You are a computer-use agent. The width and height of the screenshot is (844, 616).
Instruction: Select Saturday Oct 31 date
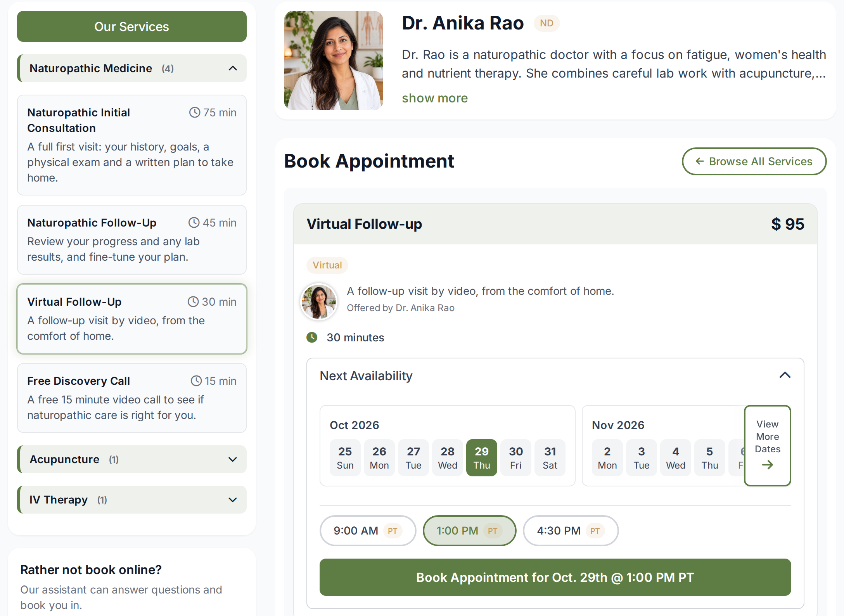click(x=550, y=458)
